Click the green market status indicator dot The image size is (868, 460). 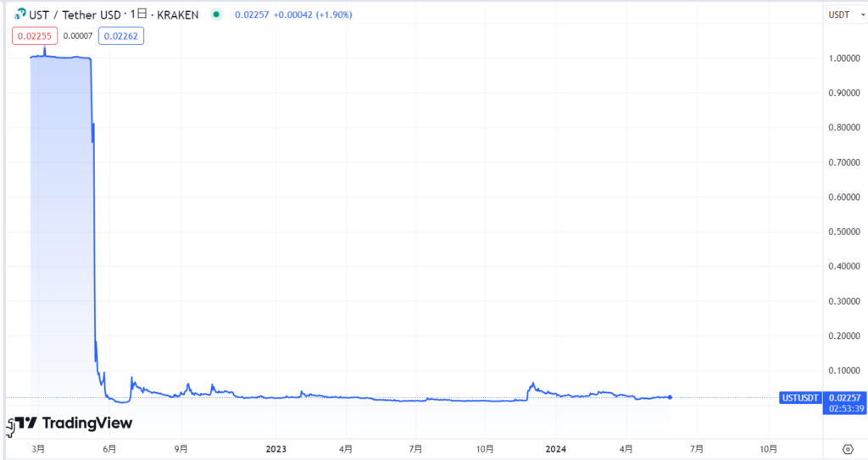pos(216,14)
